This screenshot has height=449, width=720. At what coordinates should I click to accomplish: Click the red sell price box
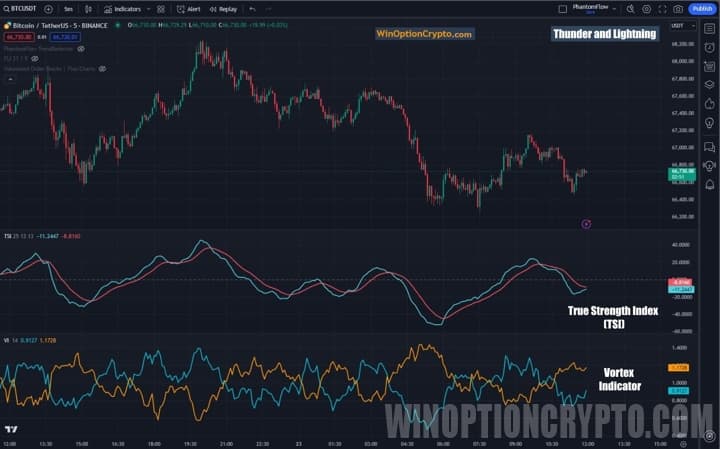pos(19,37)
